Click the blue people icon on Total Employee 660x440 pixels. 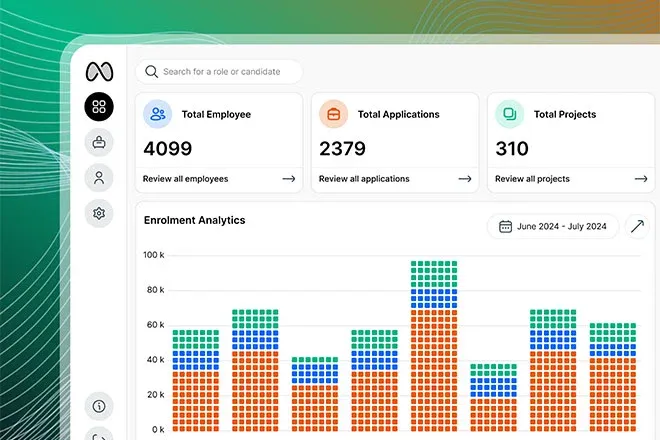click(x=157, y=114)
